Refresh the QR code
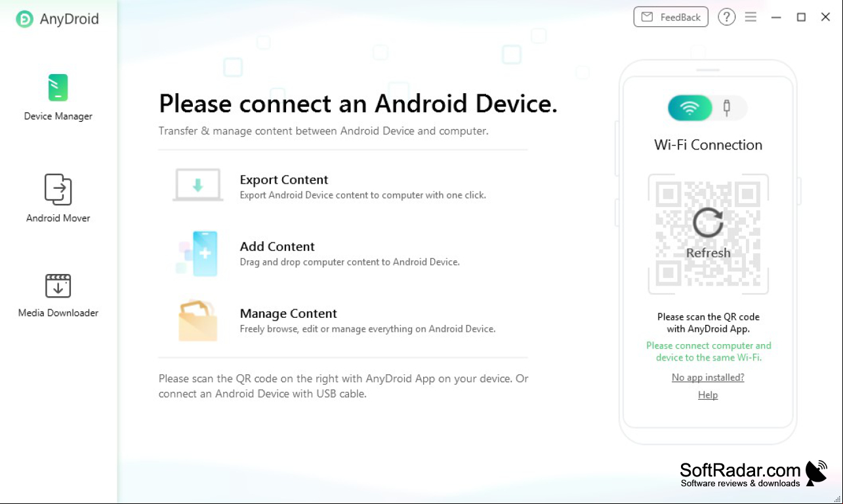This screenshot has height=504, width=843. (708, 234)
